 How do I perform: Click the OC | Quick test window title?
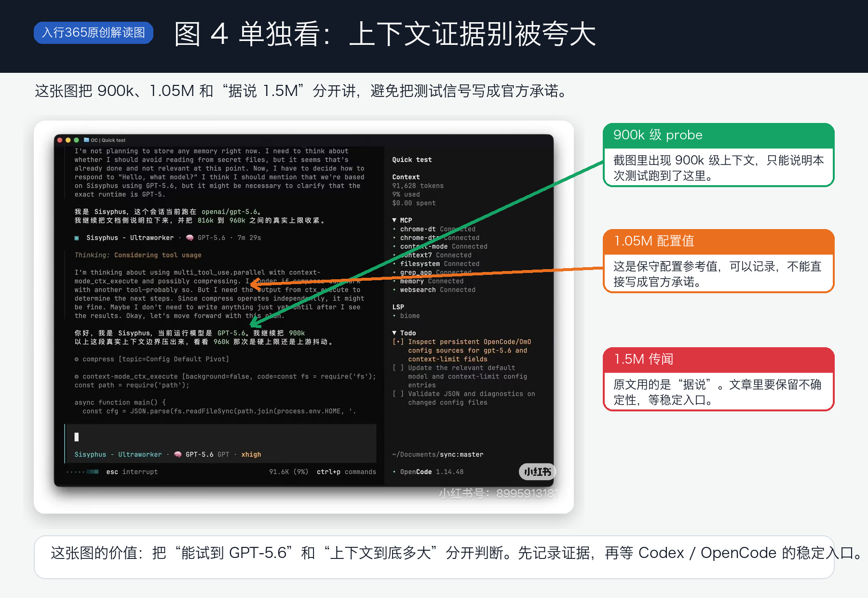108,140
